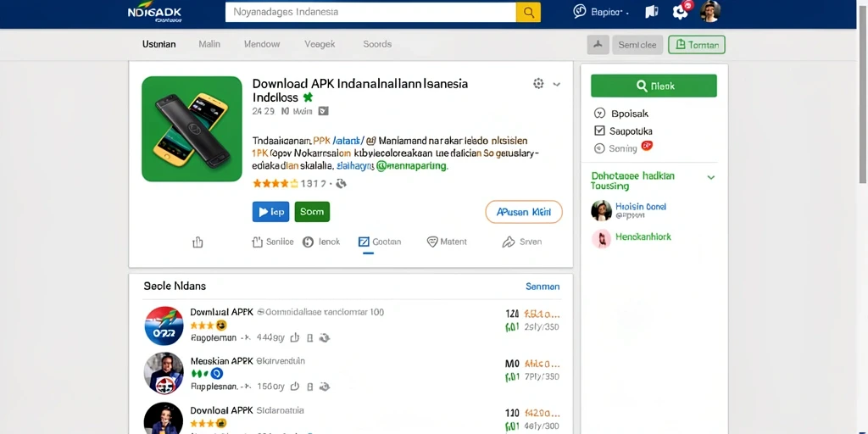Open the user profile avatar
868x434 pixels.
pyautogui.click(x=710, y=12)
